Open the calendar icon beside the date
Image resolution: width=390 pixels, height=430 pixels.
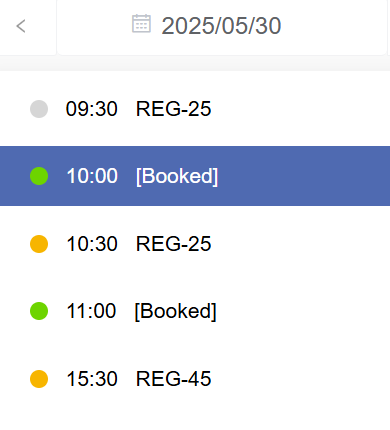click(141, 24)
